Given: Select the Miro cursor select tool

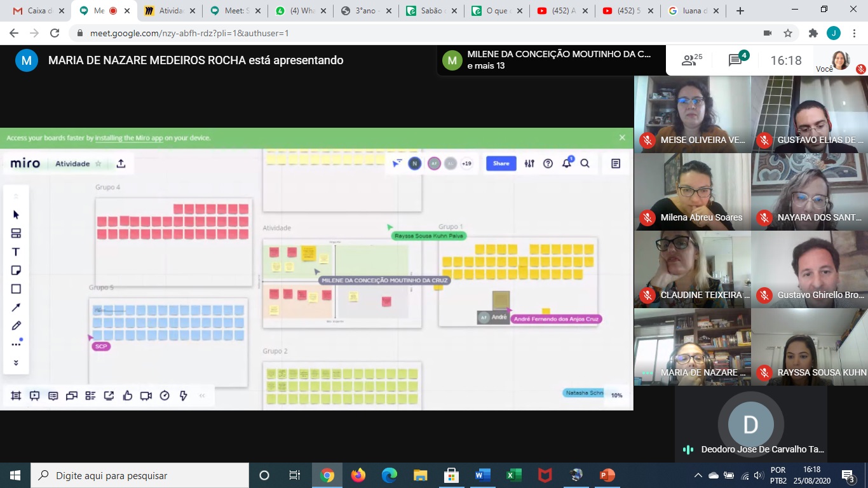Looking at the screenshot, I should 16,215.
